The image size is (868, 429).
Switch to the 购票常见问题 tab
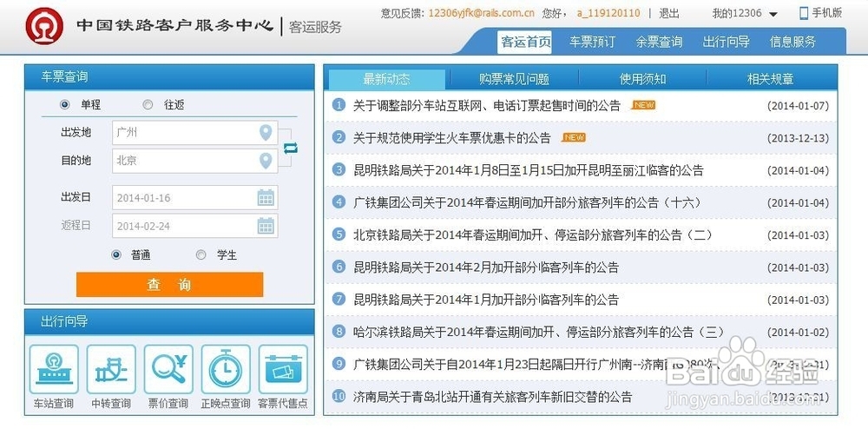pyautogui.click(x=514, y=79)
